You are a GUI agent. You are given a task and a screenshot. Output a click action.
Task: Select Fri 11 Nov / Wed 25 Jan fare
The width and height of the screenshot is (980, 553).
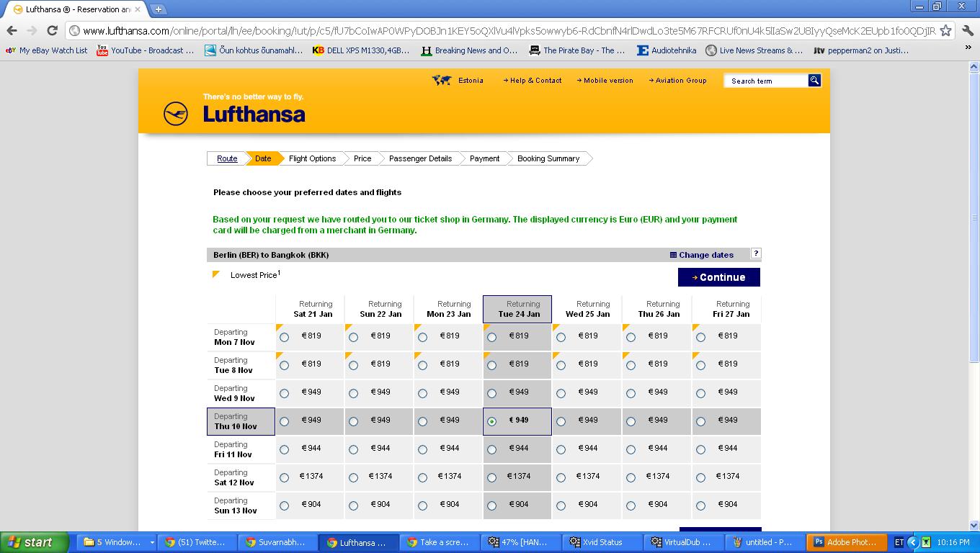[x=561, y=449]
